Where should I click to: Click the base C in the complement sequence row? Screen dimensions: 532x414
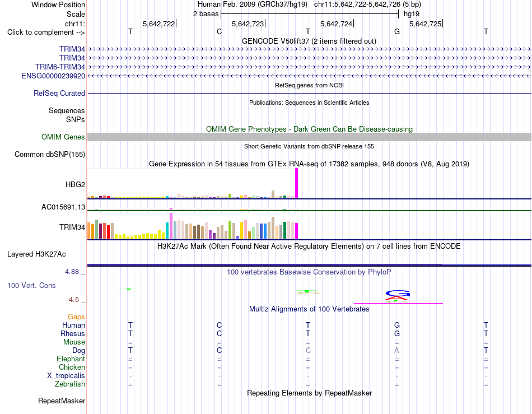click(219, 31)
